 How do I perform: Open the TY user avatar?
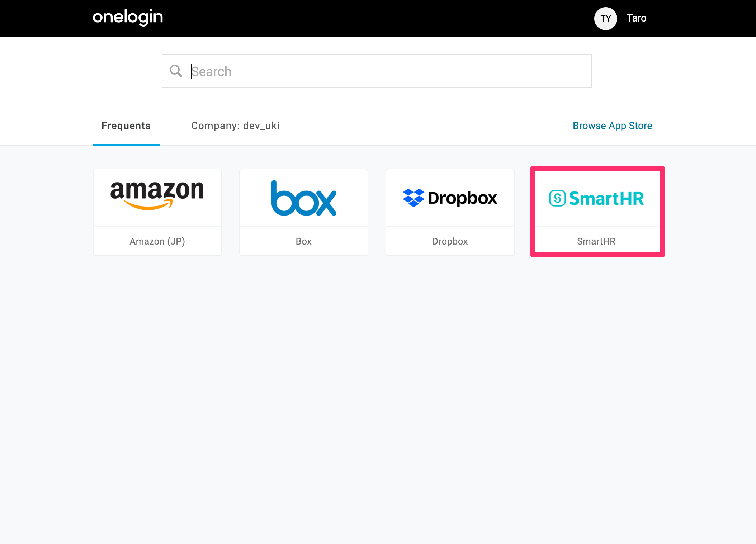(x=605, y=18)
